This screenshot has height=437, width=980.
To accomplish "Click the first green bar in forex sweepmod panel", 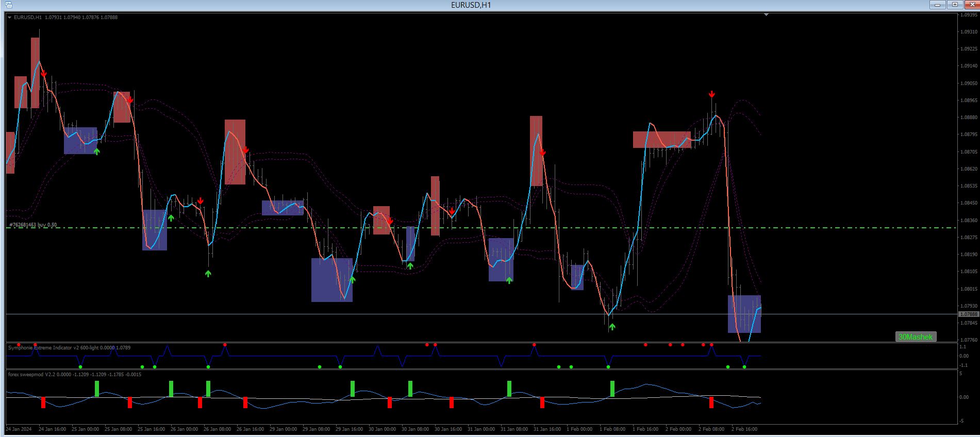I will tap(97, 389).
